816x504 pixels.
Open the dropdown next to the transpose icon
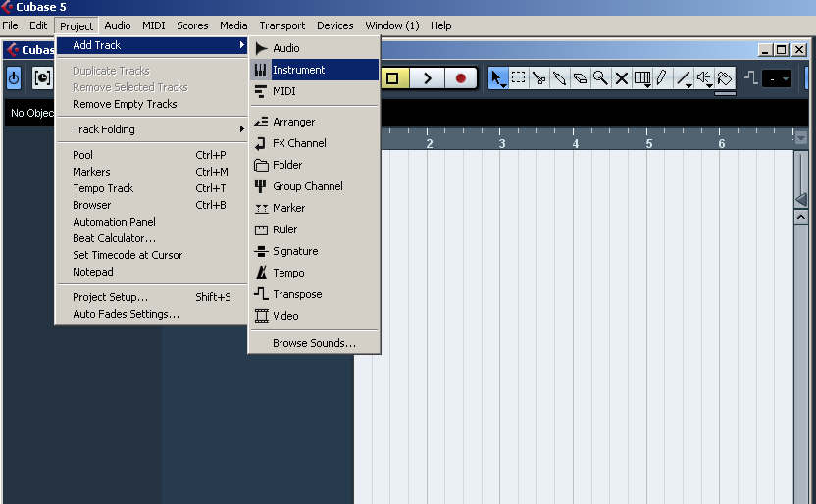[777, 79]
